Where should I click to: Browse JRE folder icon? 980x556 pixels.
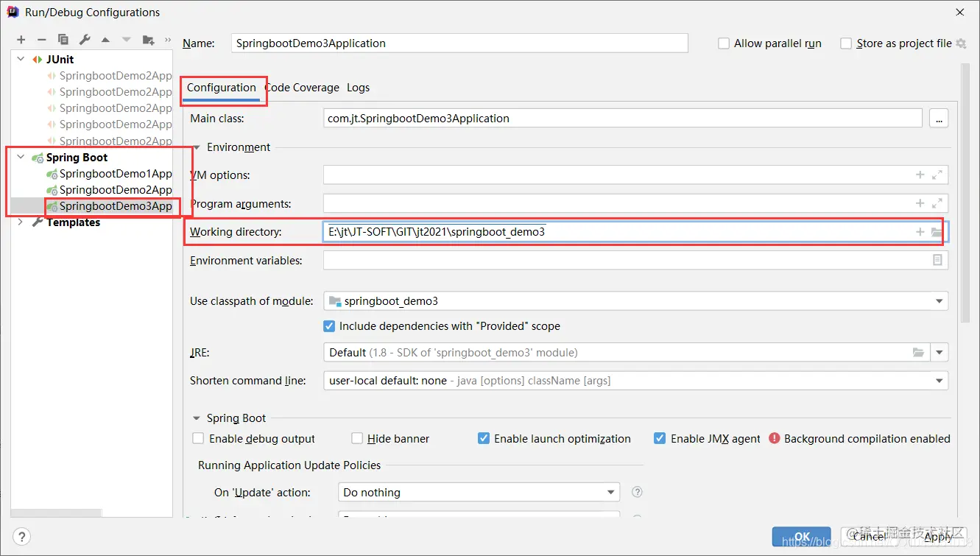(x=918, y=353)
